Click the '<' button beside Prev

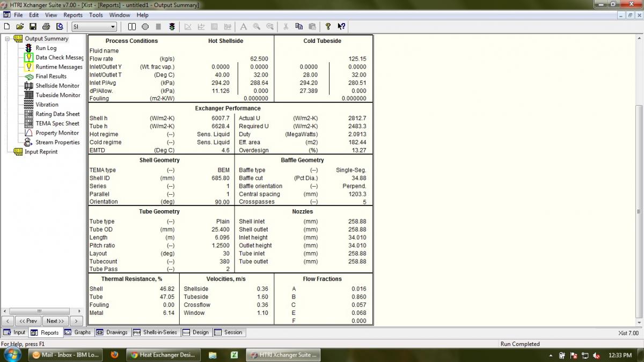click(x=8, y=321)
